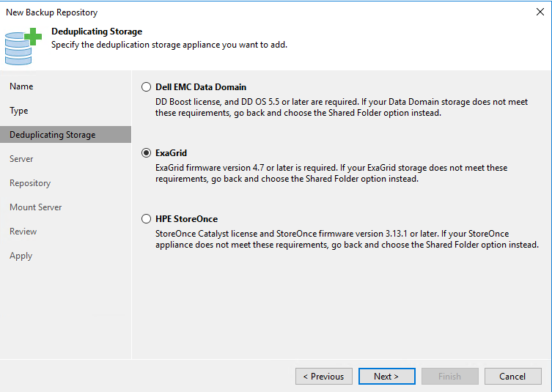552x392 pixels.
Task: Open the Review wizard step
Action: (x=23, y=232)
